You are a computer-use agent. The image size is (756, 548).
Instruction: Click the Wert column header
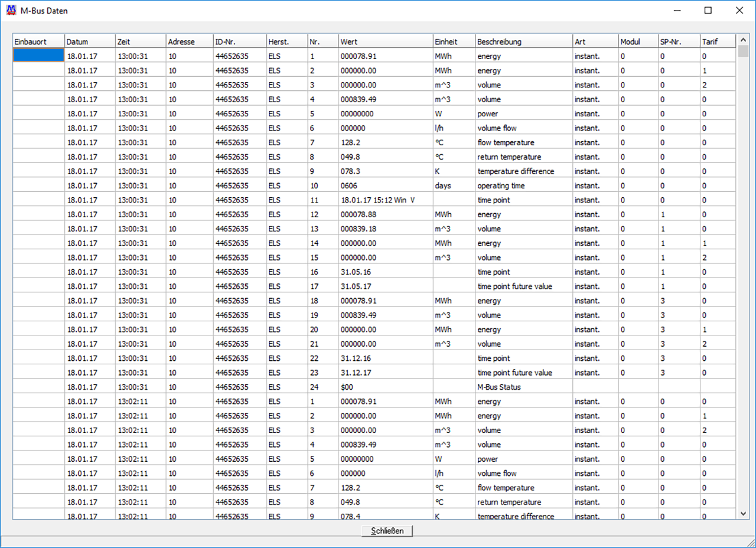click(386, 42)
